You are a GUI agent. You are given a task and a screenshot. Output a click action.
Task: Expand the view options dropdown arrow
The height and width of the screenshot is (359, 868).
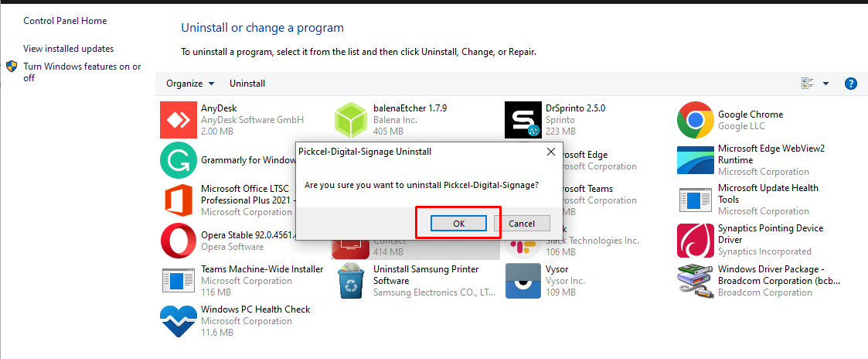826,84
